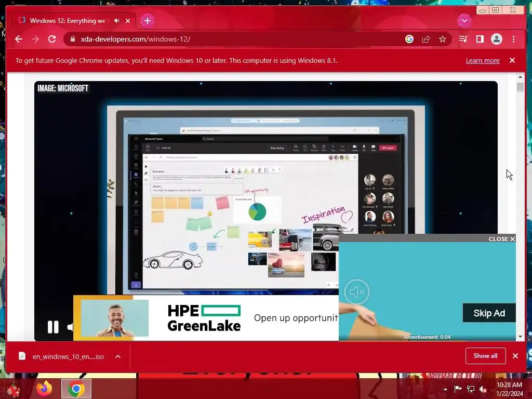
Task: Click the muted volume tray icon
Action: pos(483,389)
